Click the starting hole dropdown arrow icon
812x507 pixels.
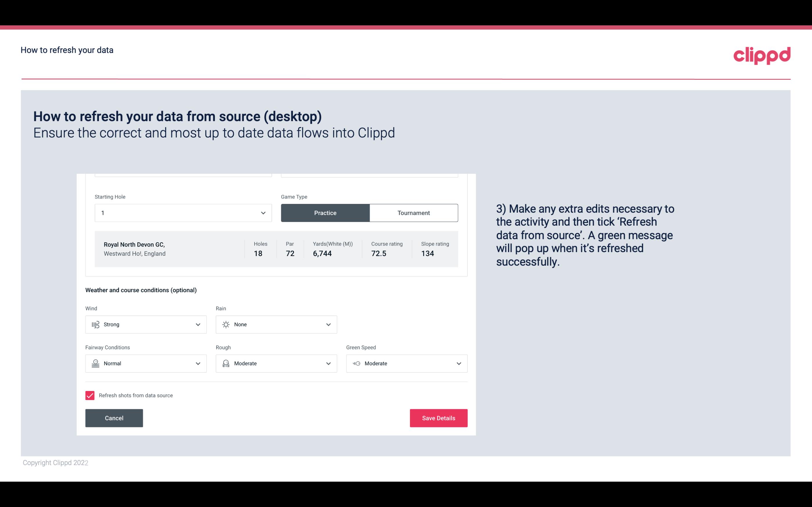(263, 213)
